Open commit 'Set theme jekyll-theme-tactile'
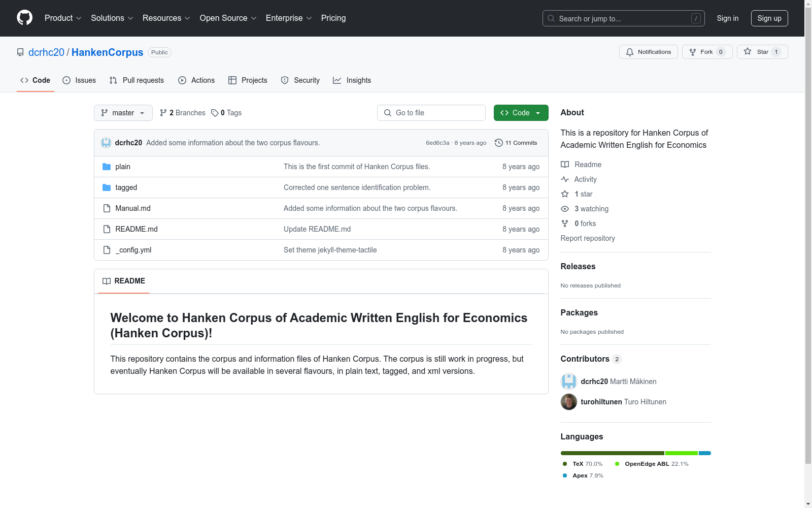The image size is (812, 508). coord(330,250)
